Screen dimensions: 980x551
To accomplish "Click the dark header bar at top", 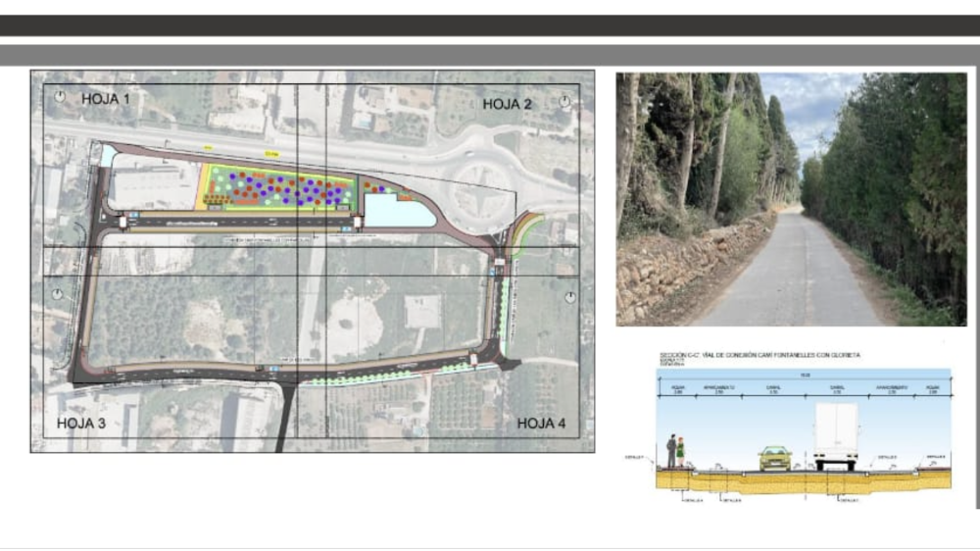I will [x=490, y=25].
